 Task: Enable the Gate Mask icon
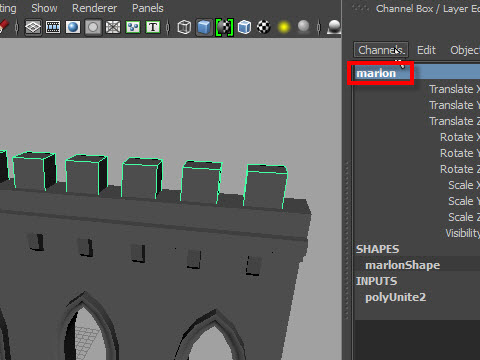tap(93, 27)
